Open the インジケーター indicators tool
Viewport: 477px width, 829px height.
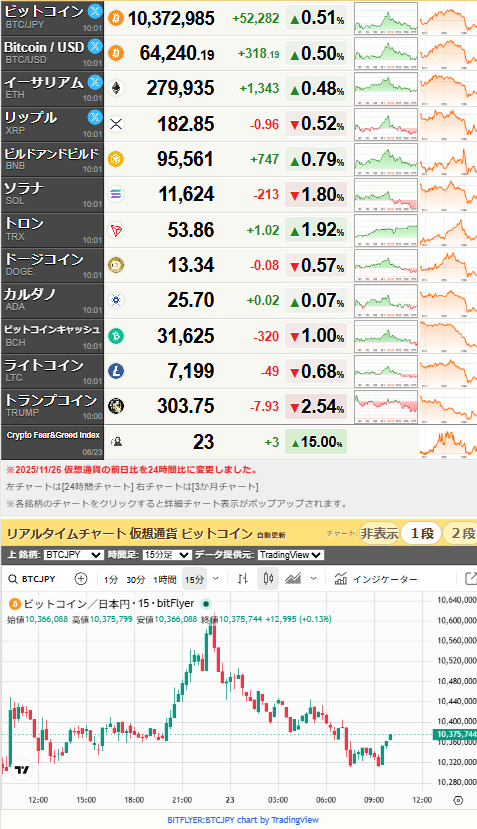376,579
